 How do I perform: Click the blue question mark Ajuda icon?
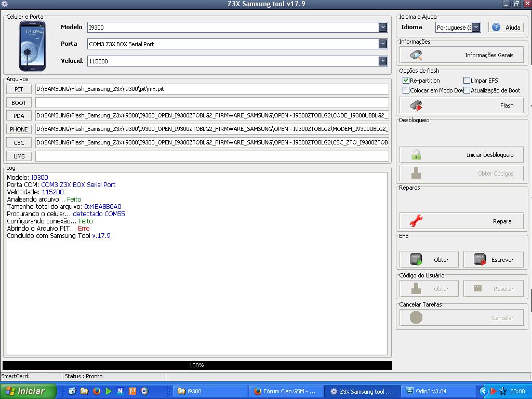pyautogui.click(x=496, y=27)
